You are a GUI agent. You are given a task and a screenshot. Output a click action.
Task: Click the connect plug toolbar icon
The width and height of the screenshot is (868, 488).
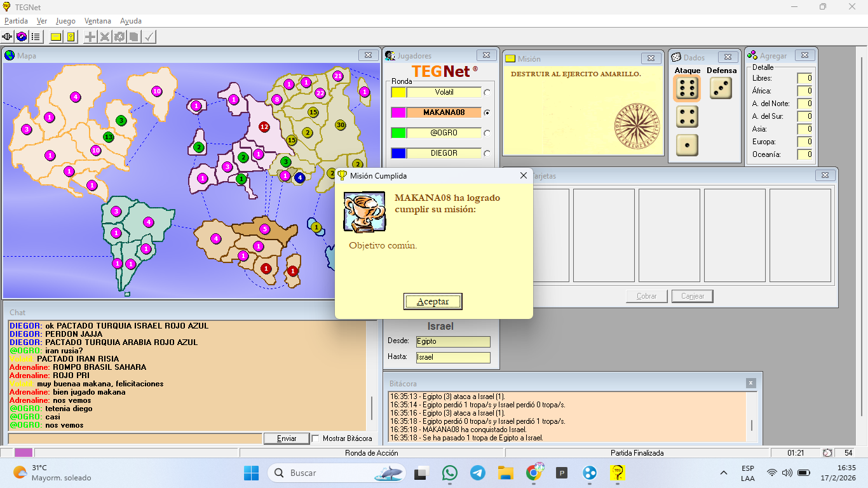8,37
